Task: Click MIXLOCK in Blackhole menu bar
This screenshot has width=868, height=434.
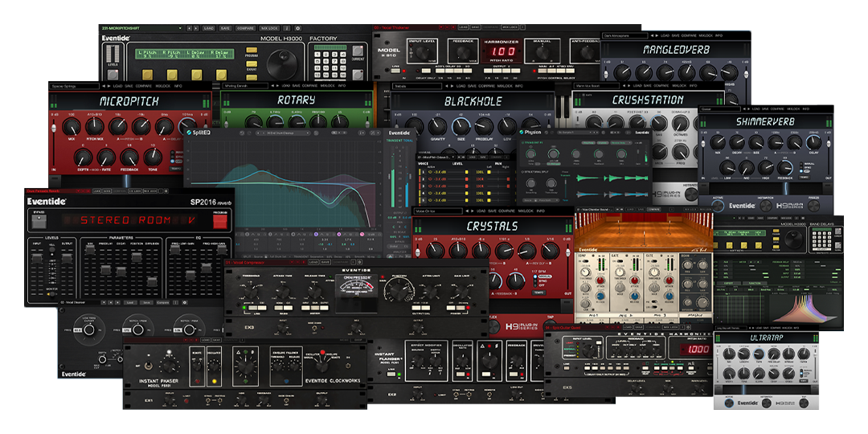Action: [505, 86]
